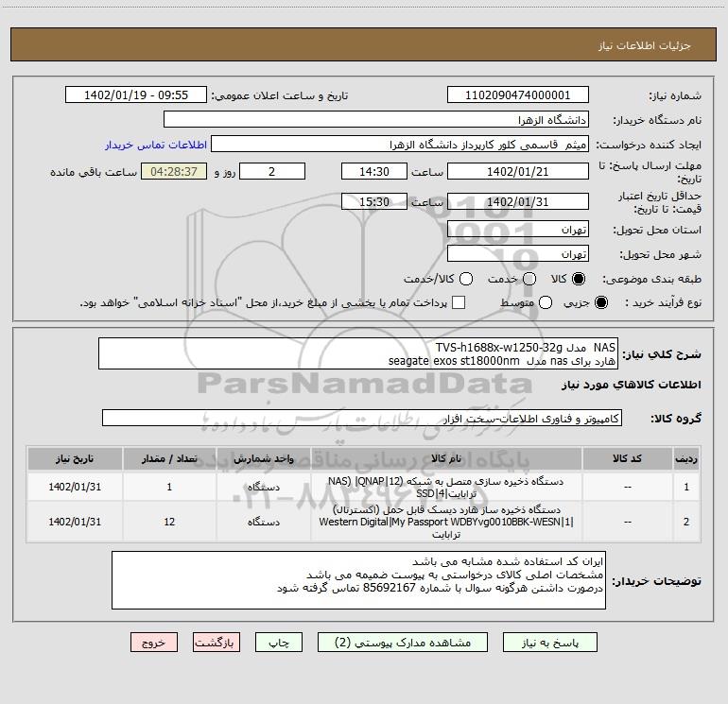This screenshot has width=728, height=704.
Task: Click the remaining time countdown 04:28:37
Action: 174,171
